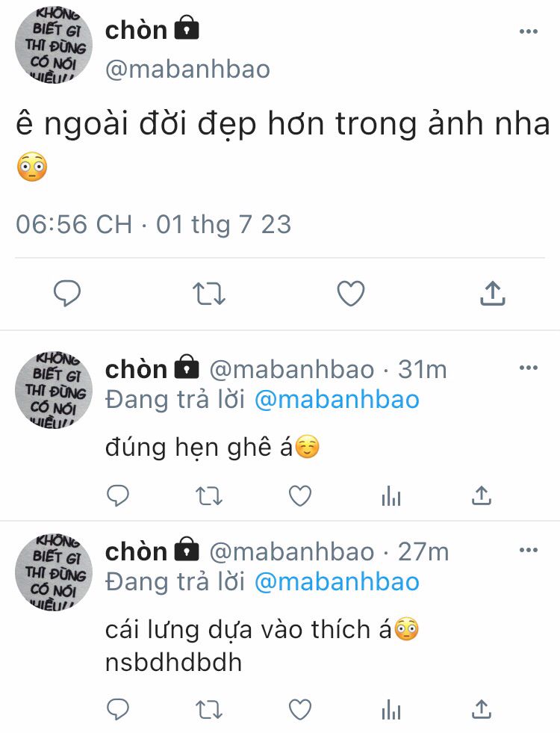Open the 31m reply's three-dot menu
This screenshot has height=733, width=560.
click(x=528, y=368)
